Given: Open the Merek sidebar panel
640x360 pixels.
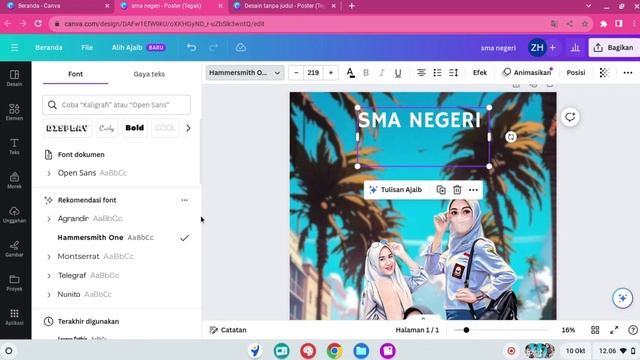Looking at the screenshot, I should click(14, 180).
